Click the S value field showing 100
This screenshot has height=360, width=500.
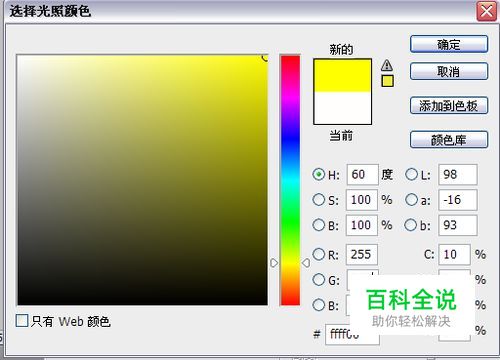click(x=362, y=200)
